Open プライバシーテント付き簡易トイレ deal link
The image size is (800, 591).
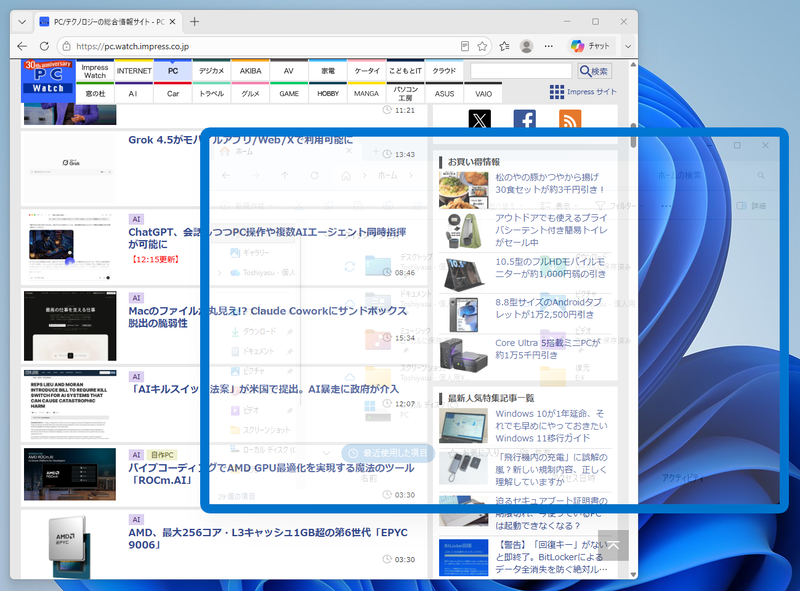point(552,230)
